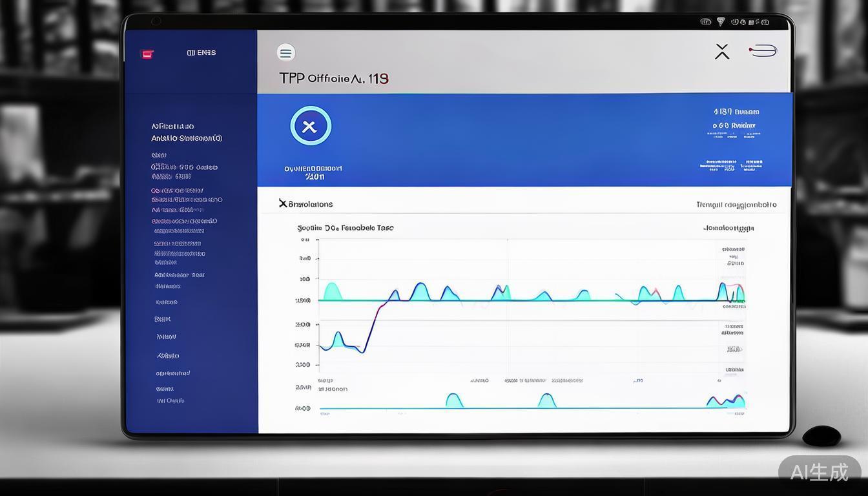Click the text label at right of section header
Viewport: 868px width, 496px height.
(736, 205)
